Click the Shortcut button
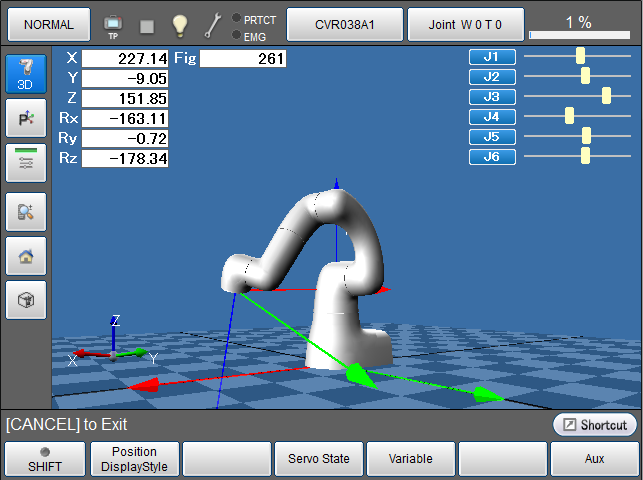 coord(595,425)
